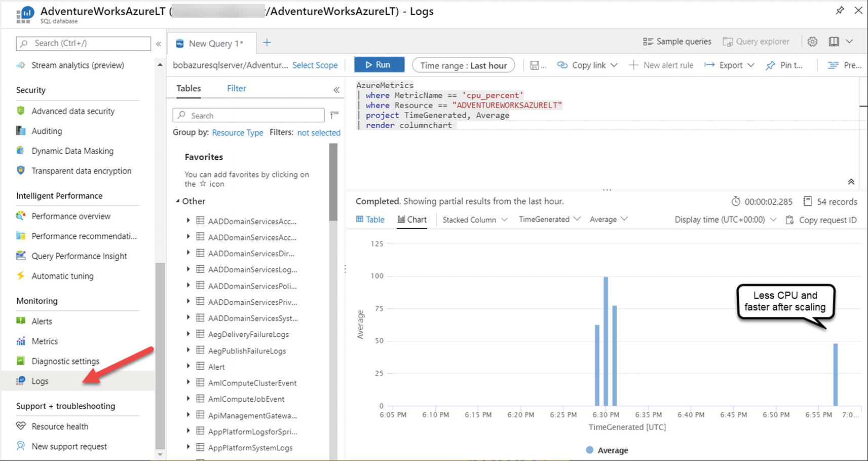Switch to the Filter tab
The height and width of the screenshot is (461, 868).
(236, 88)
